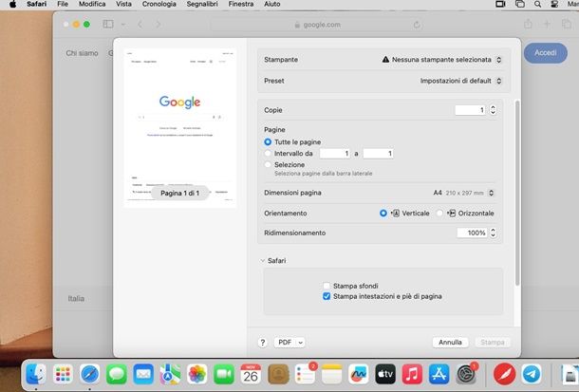579x392 pixels.
Task: Uncheck Stampa intestazioni e piè di pagina
Action: (x=327, y=296)
